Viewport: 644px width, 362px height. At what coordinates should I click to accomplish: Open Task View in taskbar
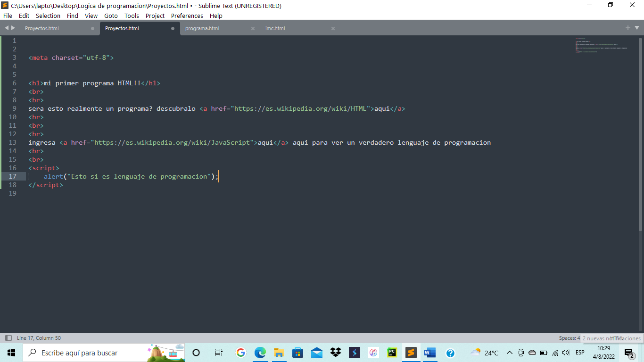(218, 353)
